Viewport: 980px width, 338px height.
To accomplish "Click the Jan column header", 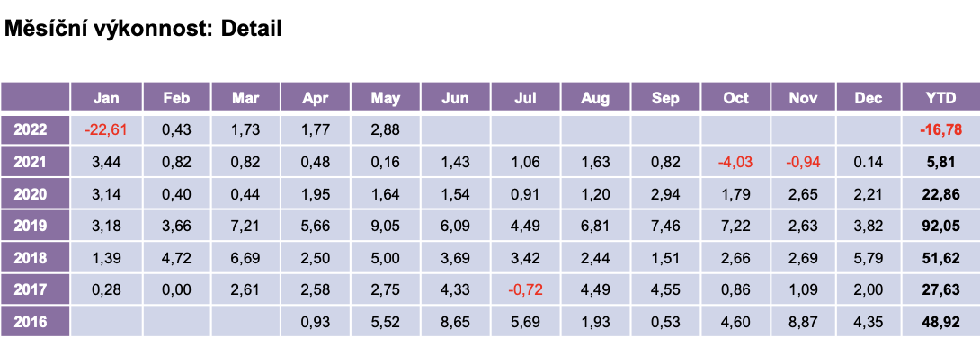I will (x=106, y=97).
